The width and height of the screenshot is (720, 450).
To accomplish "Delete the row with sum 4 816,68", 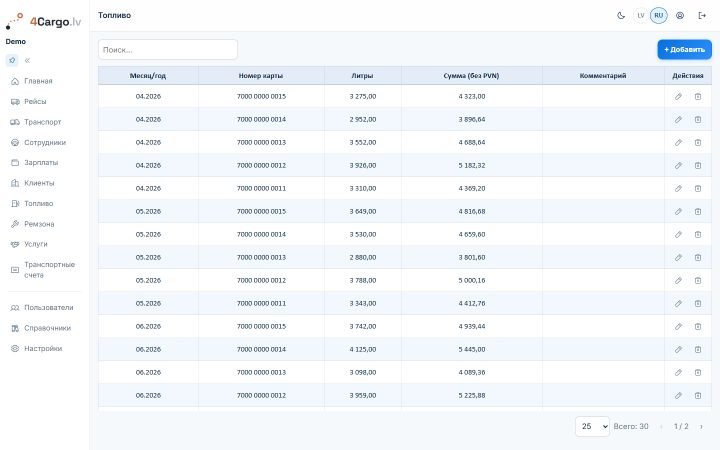I will point(698,211).
